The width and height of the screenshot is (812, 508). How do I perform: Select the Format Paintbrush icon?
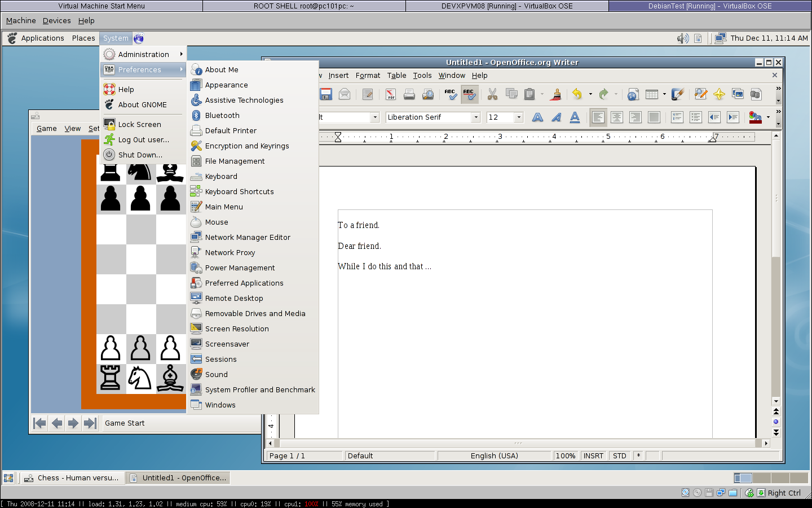[556, 94]
